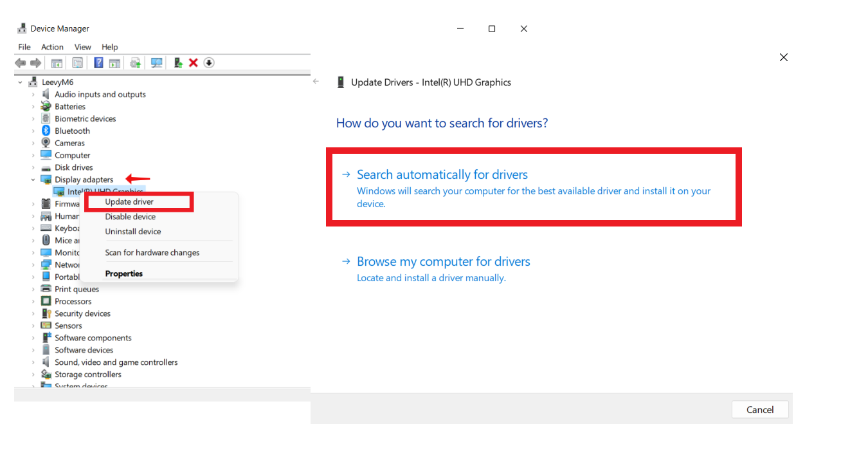The image size is (868, 453).
Task: Open the Help menu
Action: [x=110, y=47]
